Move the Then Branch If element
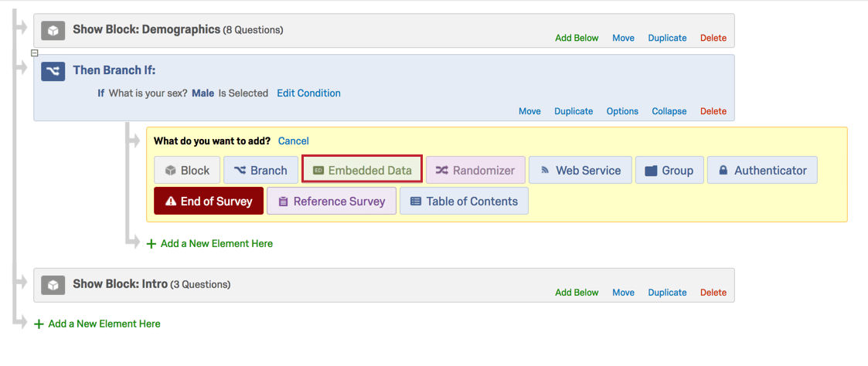868x366 pixels. click(x=529, y=111)
